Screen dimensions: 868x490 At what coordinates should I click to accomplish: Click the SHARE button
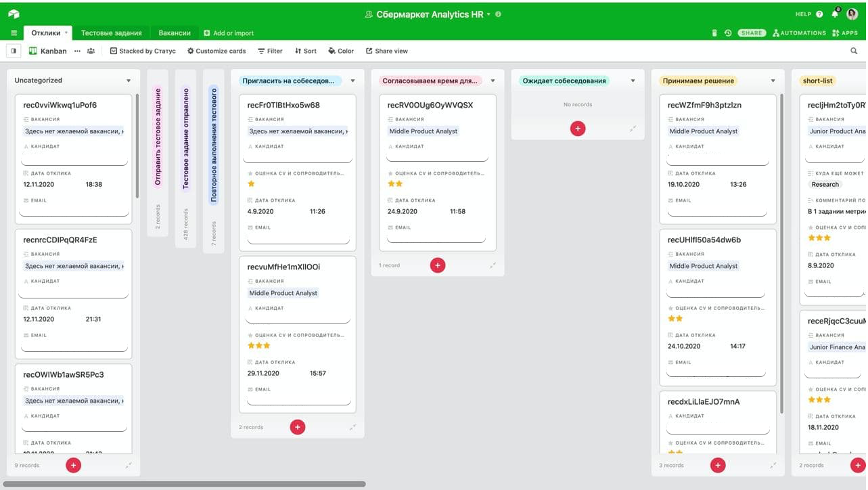point(751,33)
